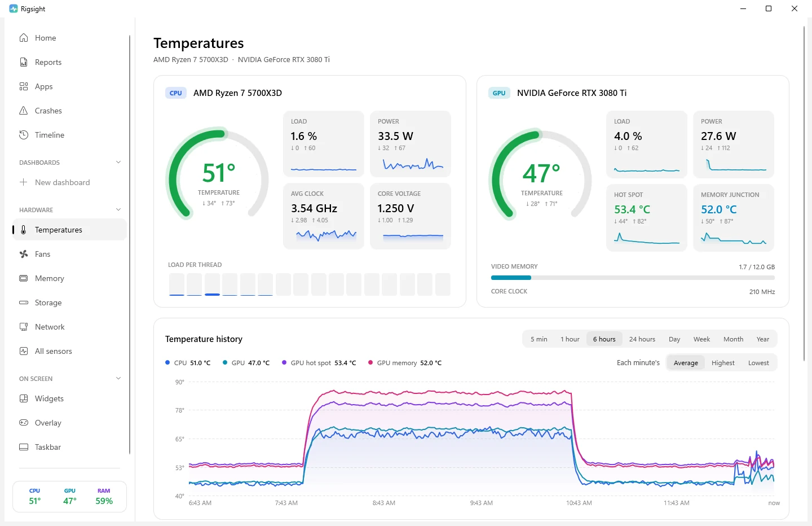The width and height of the screenshot is (812, 526).
Task: Click the CPU temperature gauge
Action: [218, 175]
